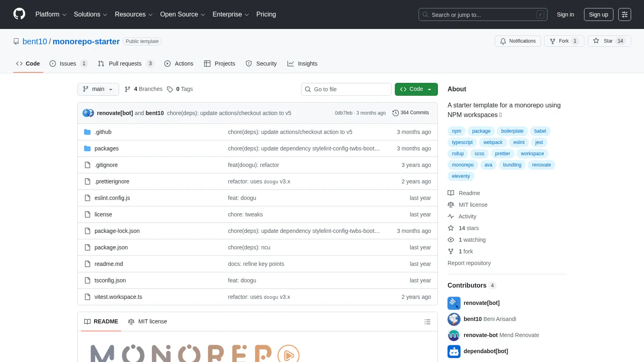
Task: Click commit hash 0db7feb
Action: pyautogui.click(x=343, y=113)
